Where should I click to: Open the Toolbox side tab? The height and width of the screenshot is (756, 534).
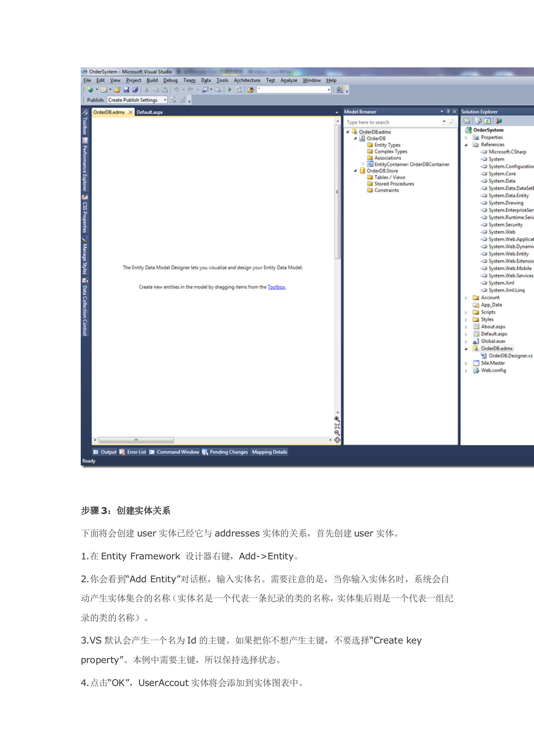pyautogui.click(x=85, y=122)
